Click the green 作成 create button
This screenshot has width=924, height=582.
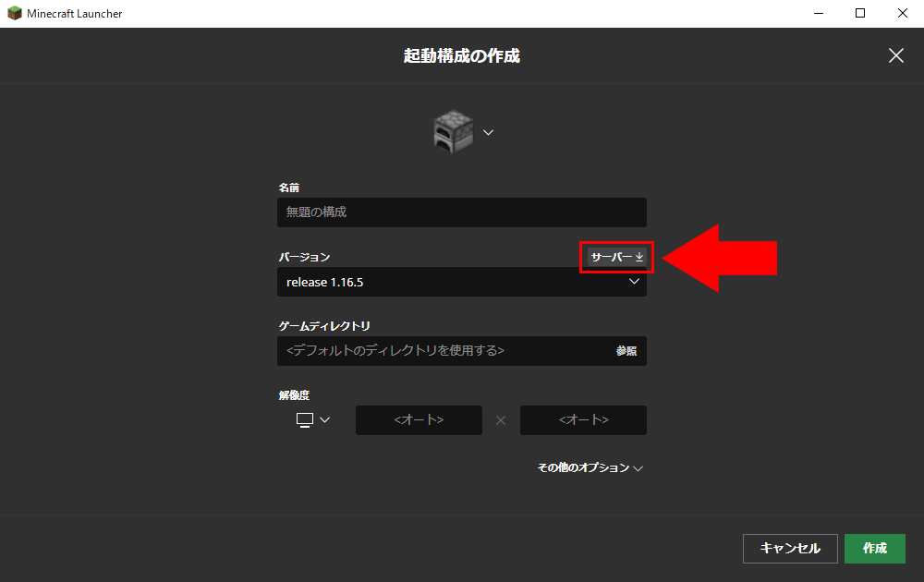[x=874, y=549]
